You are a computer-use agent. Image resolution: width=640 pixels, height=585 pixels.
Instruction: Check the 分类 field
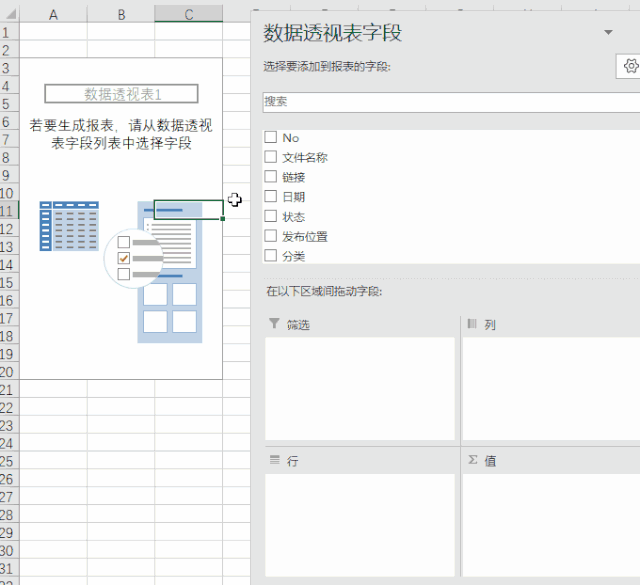pos(271,256)
